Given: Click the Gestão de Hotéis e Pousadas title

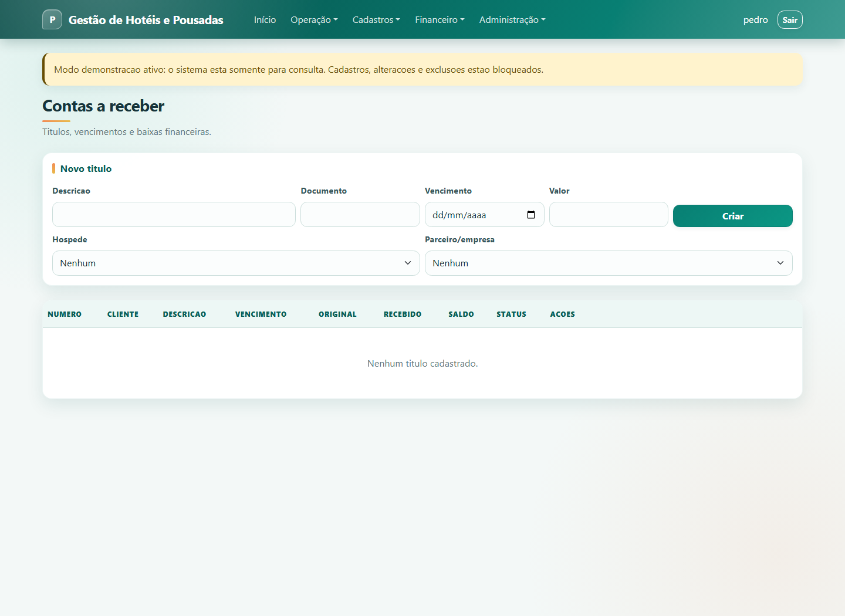Looking at the screenshot, I should (146, 19).
